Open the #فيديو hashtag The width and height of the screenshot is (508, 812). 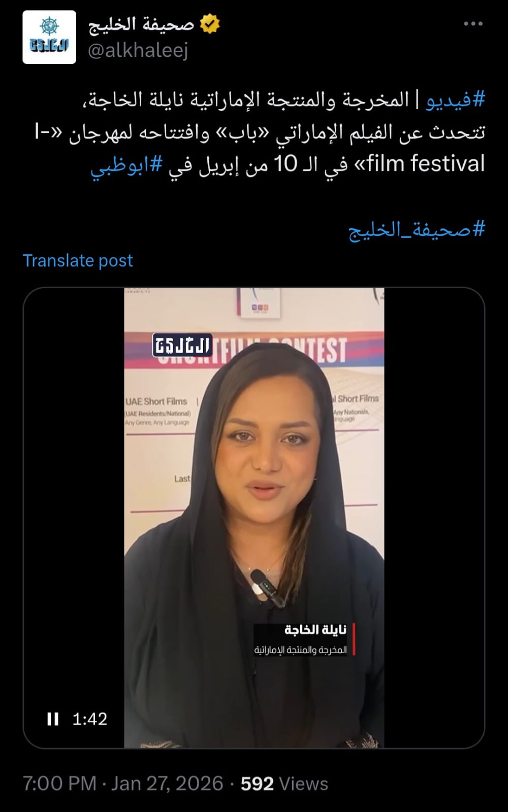click(x=455, y=99)
